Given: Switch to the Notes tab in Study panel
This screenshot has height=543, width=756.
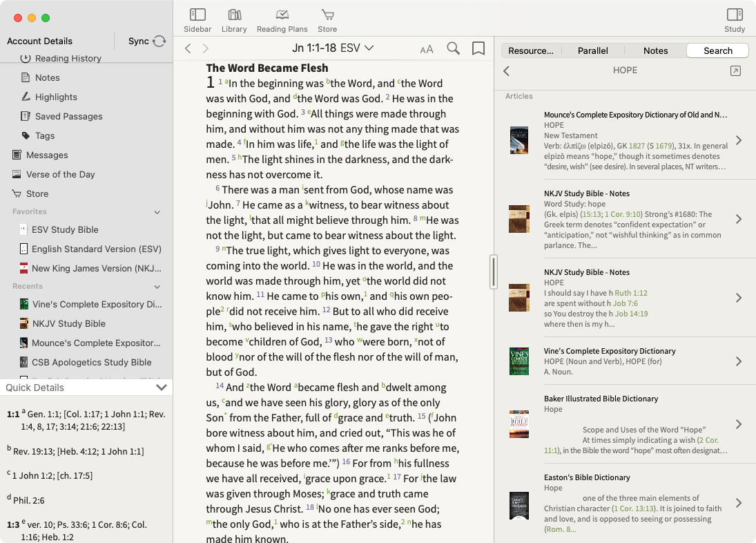Looking at the screenshot, I should pyautogui.click(x=655, y=50).
